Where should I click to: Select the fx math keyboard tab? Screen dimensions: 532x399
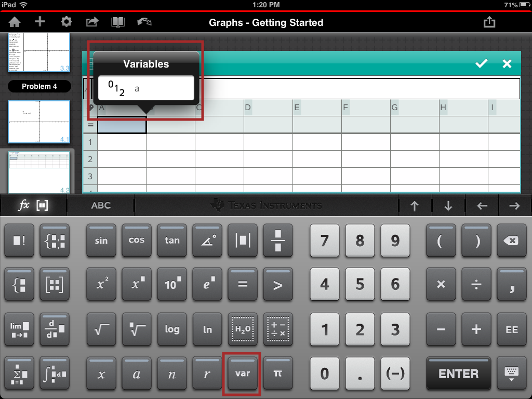[33, 205]
